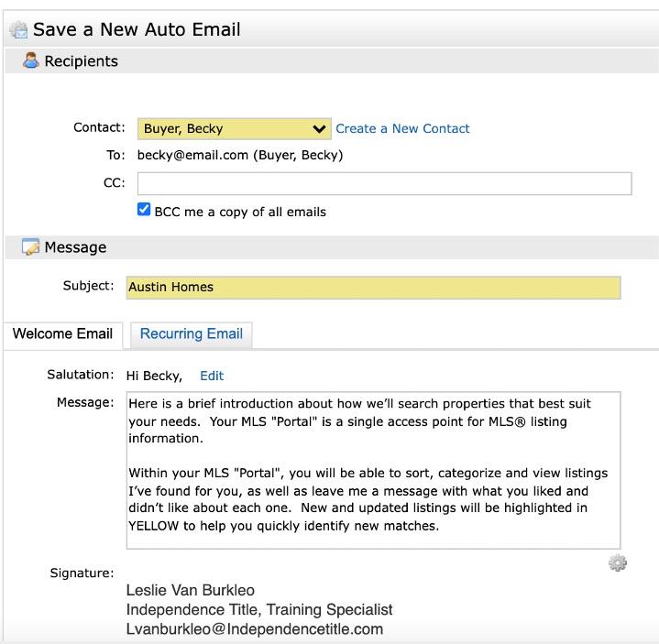This screenshot has height=644, width=659.
Task: Click the Message notepad icon
Action: click(x=31, y=247)
